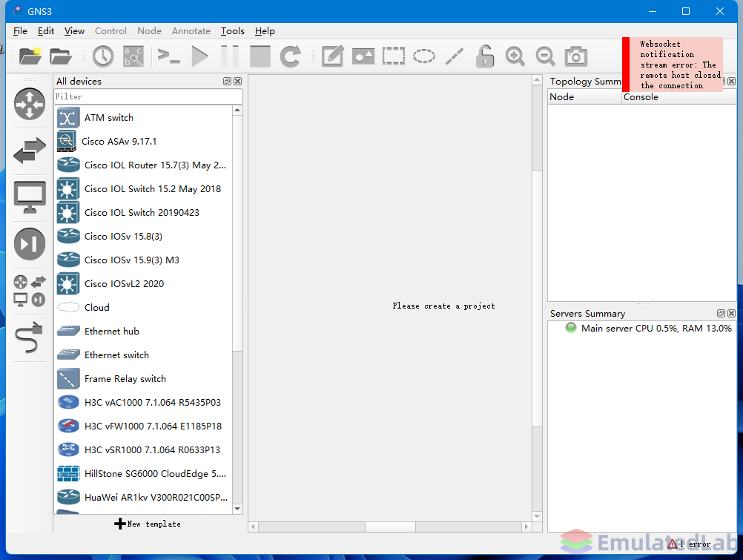Select Cisco IOL Switch 15.2 May 2018
Image resolution: width=743 pixels, height=560 pixels.
144,188
